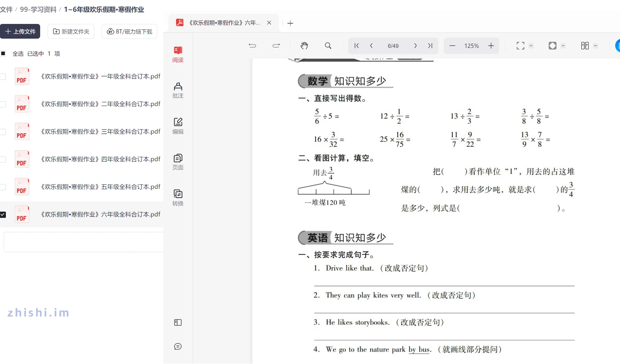The image size is (620, 364).
Task: Click the 上传文件 upload button
Action: coord(20,31)
